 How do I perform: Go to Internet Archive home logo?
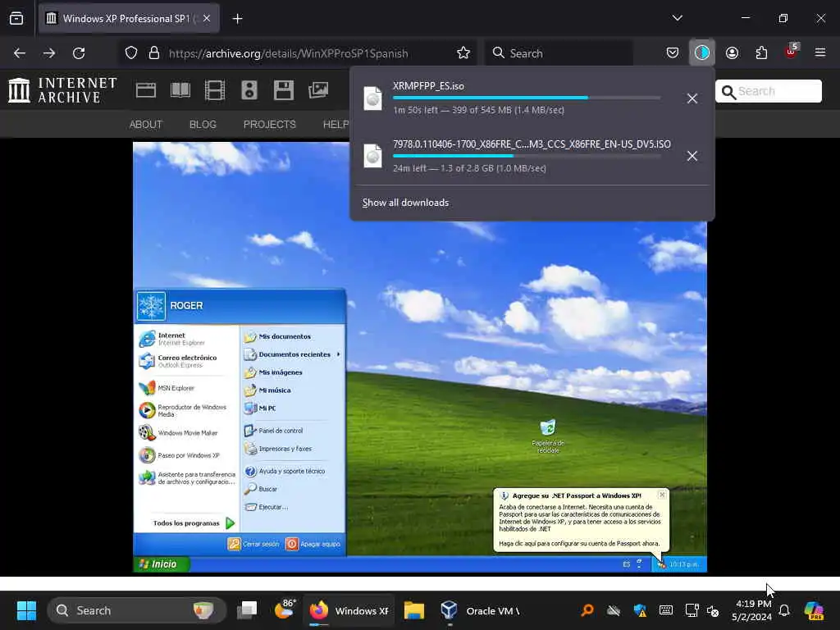(62, 90)
